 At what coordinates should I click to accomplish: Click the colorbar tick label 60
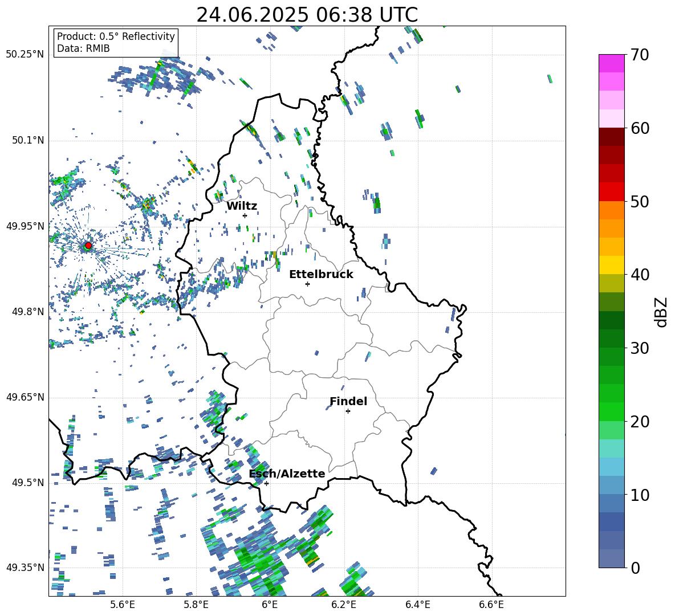(x=640, y=128)
